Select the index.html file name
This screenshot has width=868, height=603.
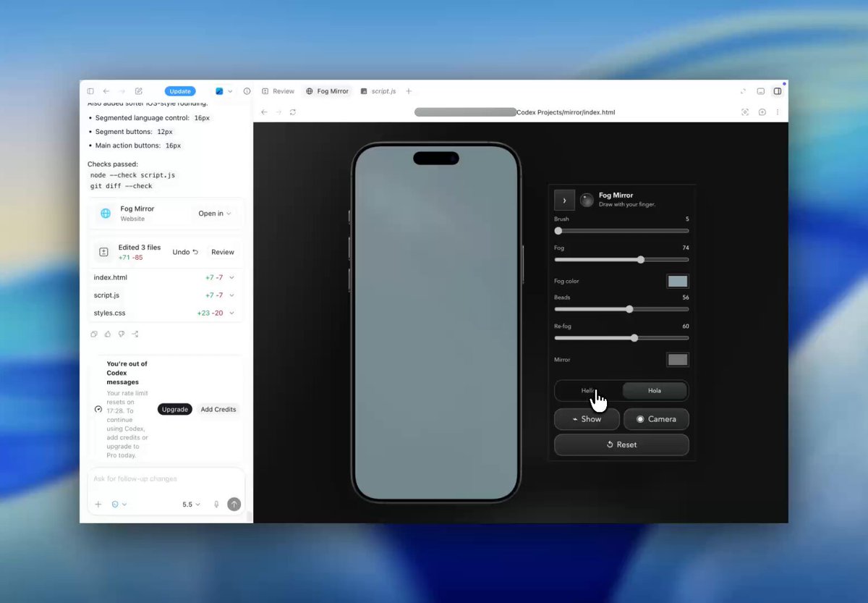click(x=110, y=277)
